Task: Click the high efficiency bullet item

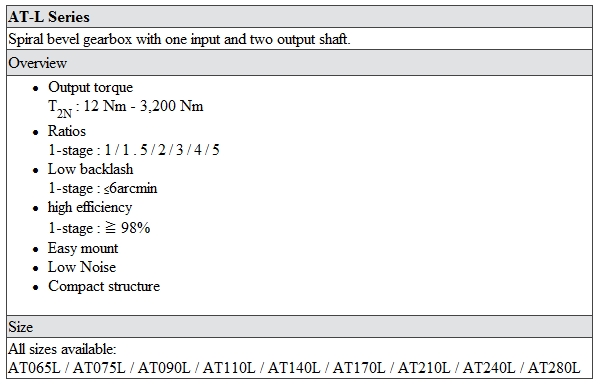Action: point(90,207)
